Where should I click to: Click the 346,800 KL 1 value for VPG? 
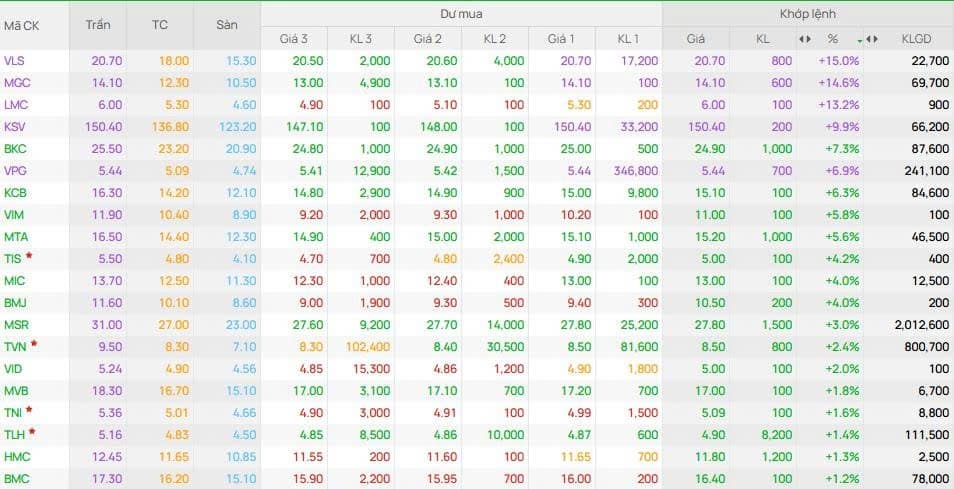[635, 170]
